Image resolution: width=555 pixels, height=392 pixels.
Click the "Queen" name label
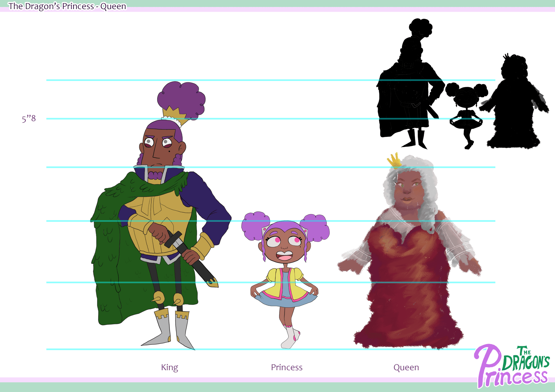[x=406, y=367]
